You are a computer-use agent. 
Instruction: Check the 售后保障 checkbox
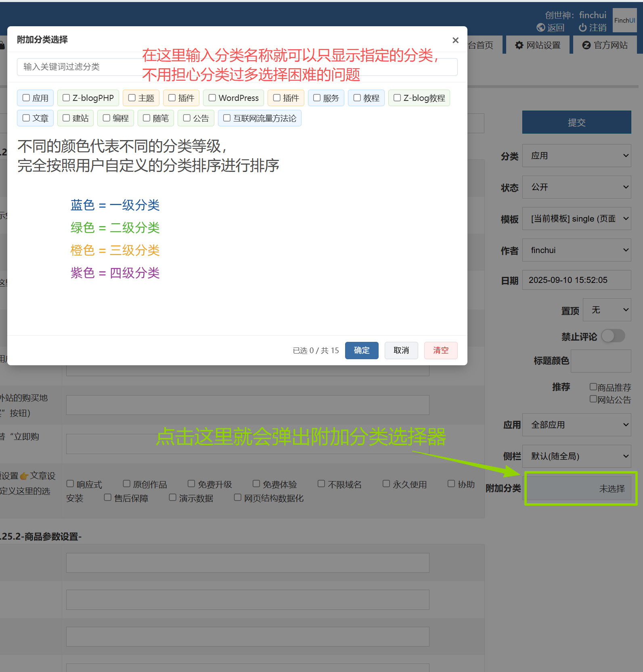(108, 497)
